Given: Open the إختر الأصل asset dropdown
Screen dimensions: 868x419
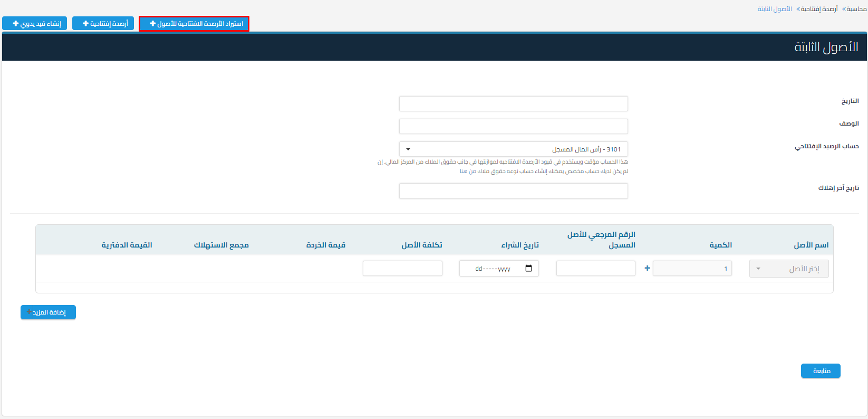Looking at the screenshot, I should tap(788, 269).
